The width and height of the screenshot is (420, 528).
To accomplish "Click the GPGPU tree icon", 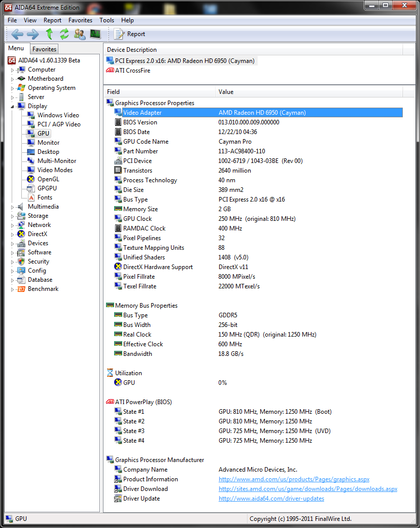I will click(31, 188).
